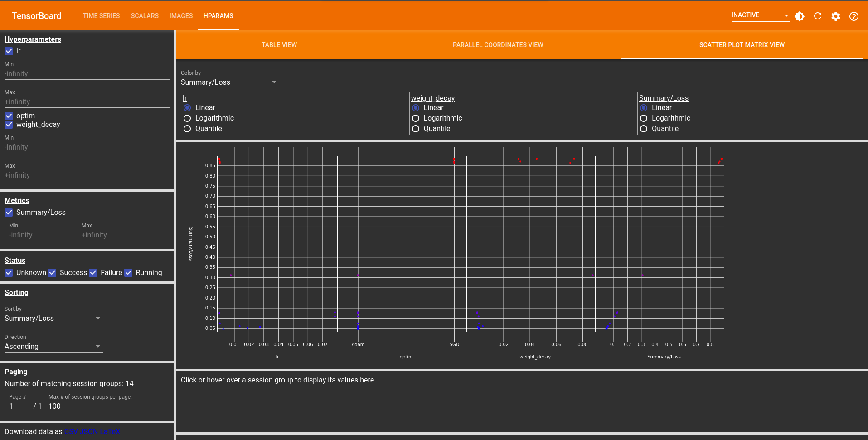Viewport: 868px width, 440px height.
Task: Click the lr Min input field
Action: click(x=87, y=74)
